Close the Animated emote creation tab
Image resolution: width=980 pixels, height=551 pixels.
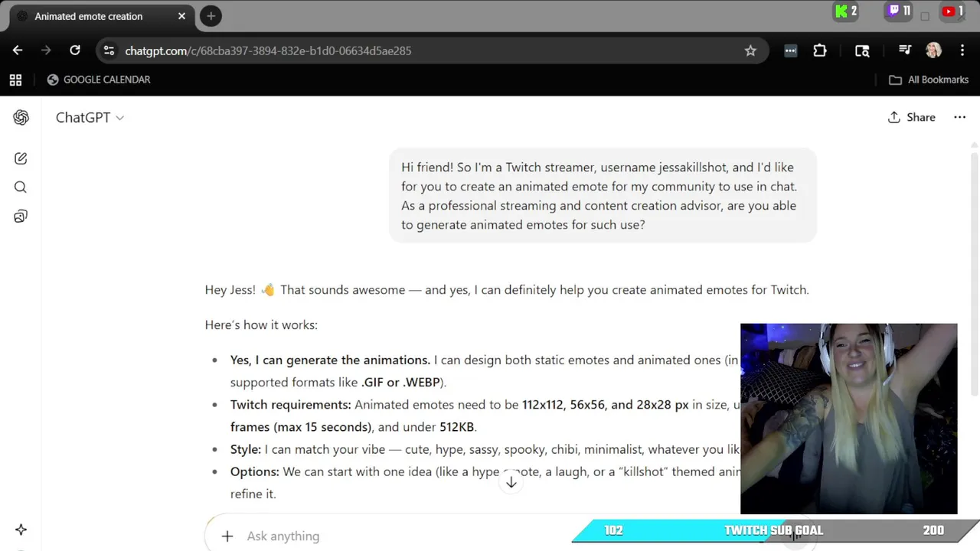[181, 16]
